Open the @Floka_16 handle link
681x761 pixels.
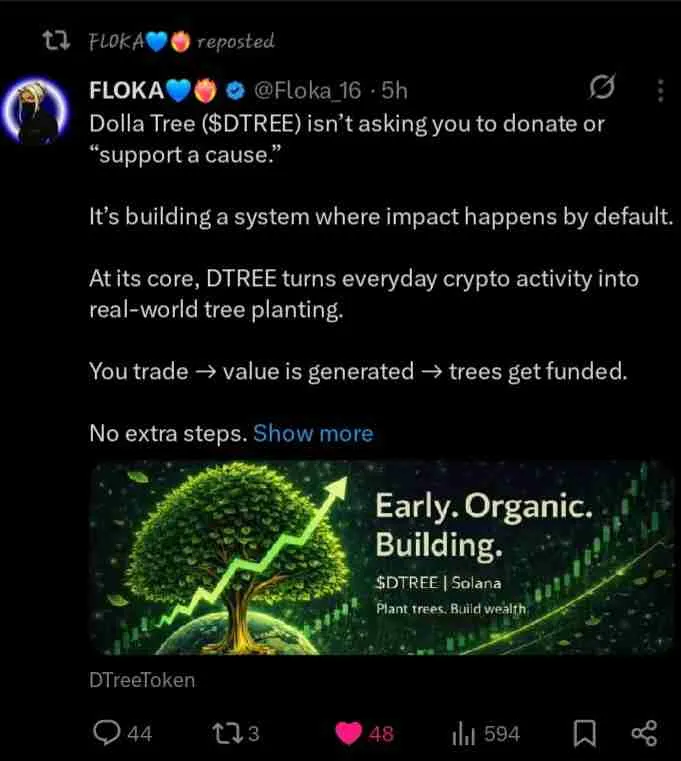(307, 92)
